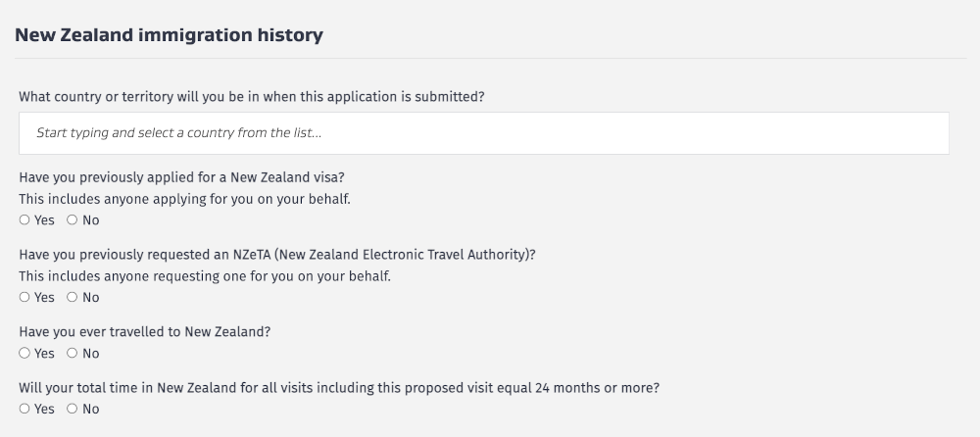Choose No for previously requested an NZeTA
The height and width of the screenshot is (437, 980).
pyautogui.click(x=72, y=298)
